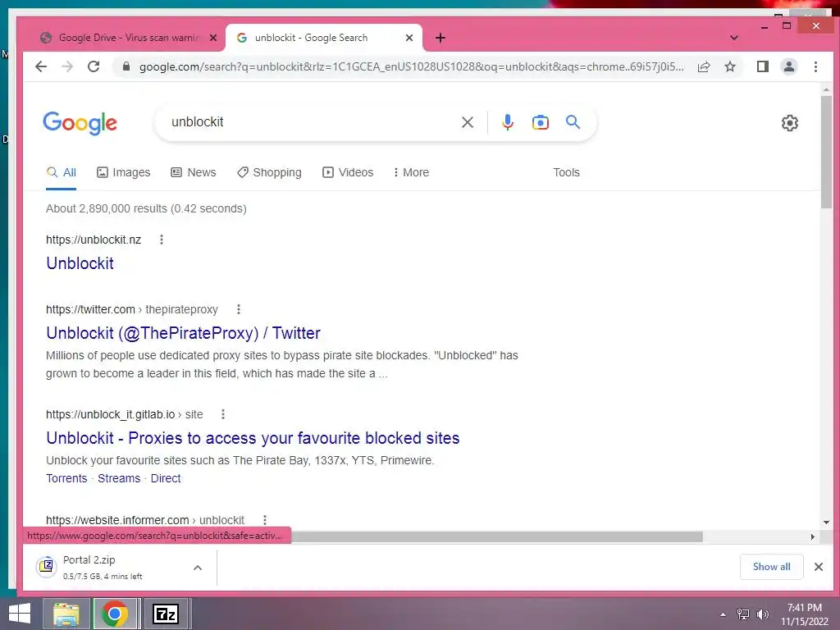This screenshot has width=840, height=630.
Task: Search by image with camera icon
Action: coord(540,122)
